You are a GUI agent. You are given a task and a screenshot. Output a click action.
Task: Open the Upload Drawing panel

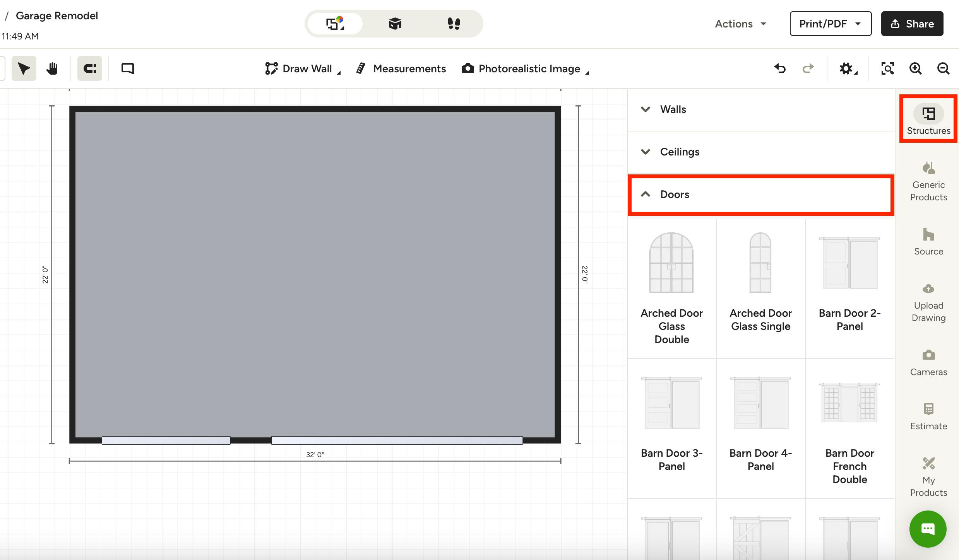click(928, 302)
